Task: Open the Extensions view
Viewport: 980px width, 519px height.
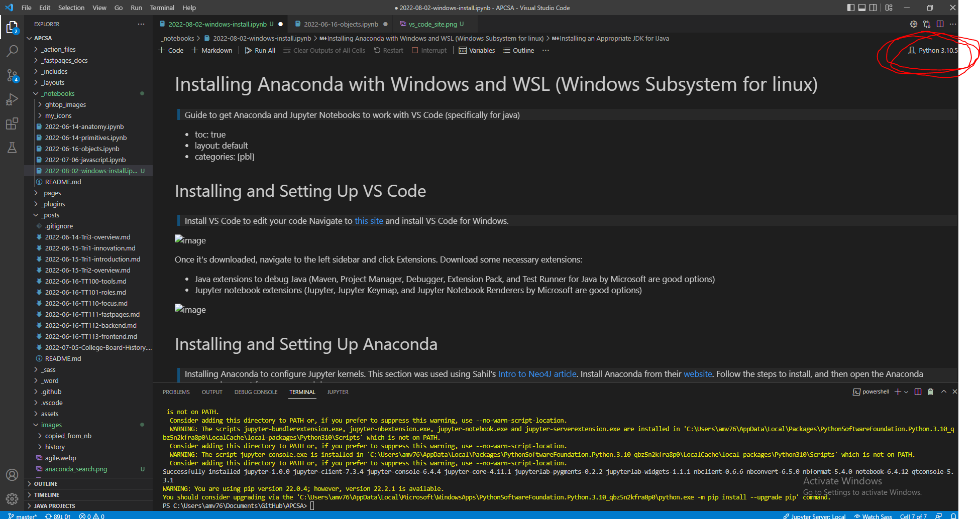Action: pyautogui.click(x=12, y=123)
